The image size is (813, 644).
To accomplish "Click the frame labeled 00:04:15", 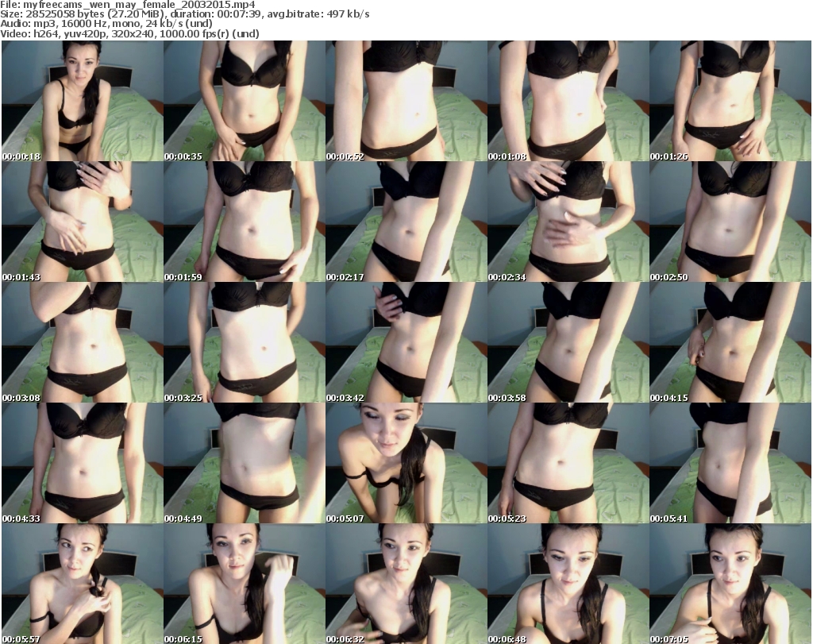I will click(x=730, y=342).
